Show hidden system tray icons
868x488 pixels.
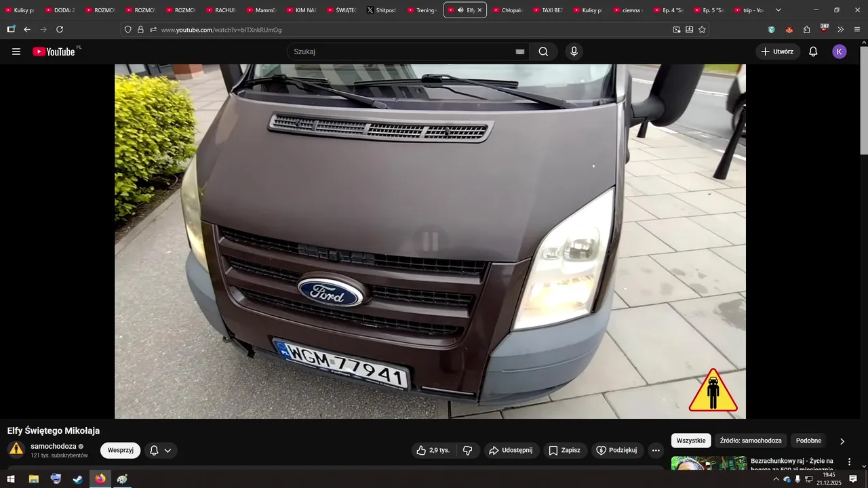[x=776, y=479]
